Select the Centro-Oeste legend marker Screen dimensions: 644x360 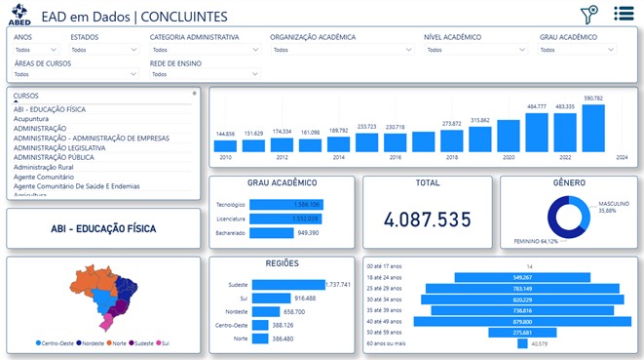pyautogui.click(x=38, y=342)
